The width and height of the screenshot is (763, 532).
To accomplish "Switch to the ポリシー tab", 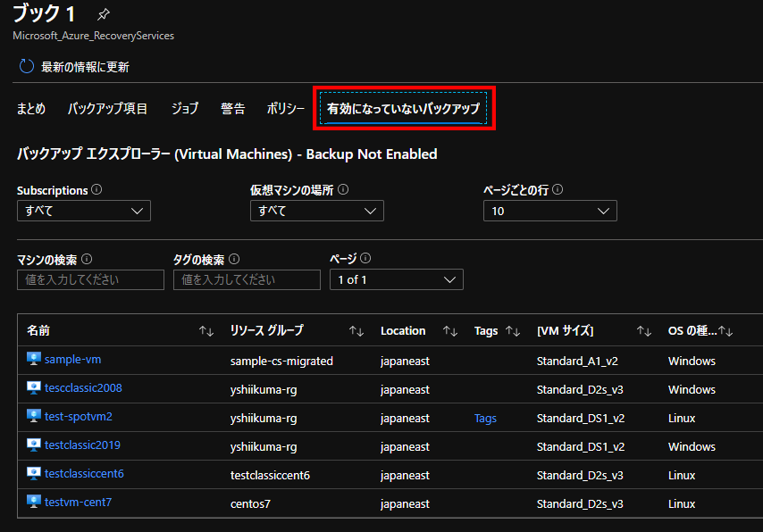I will 286,108.
